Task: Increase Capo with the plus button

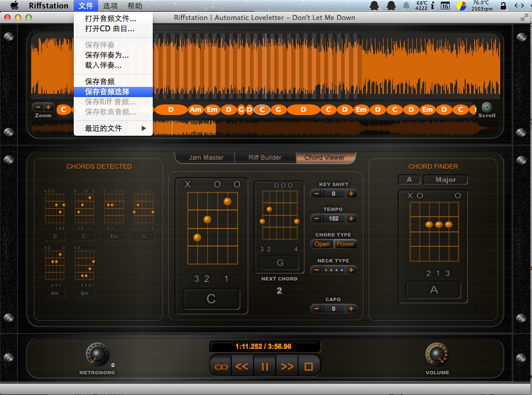Action: [x=351, y=309]
